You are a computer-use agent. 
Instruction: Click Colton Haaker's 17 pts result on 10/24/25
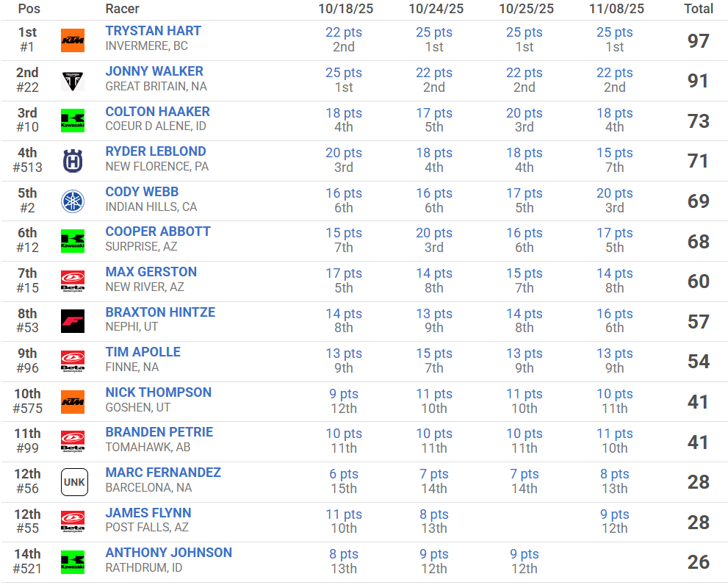pyautogui.click(x=434, y=113)
